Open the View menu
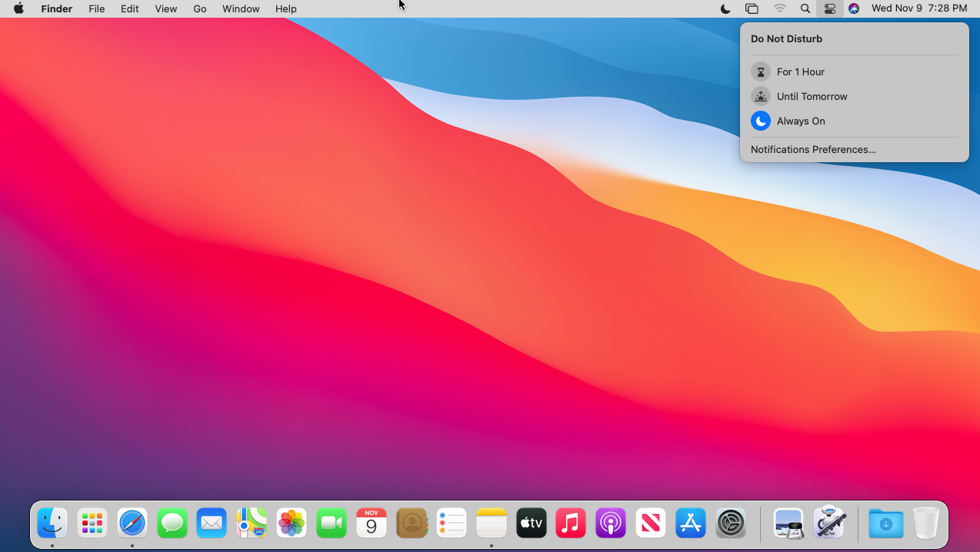980x552 pixels. click(x=165, y=8)
